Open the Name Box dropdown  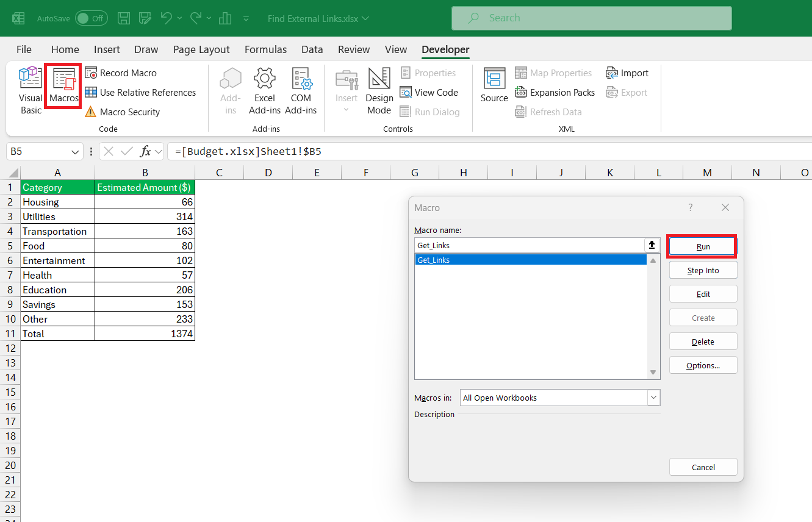coord(75,151)
